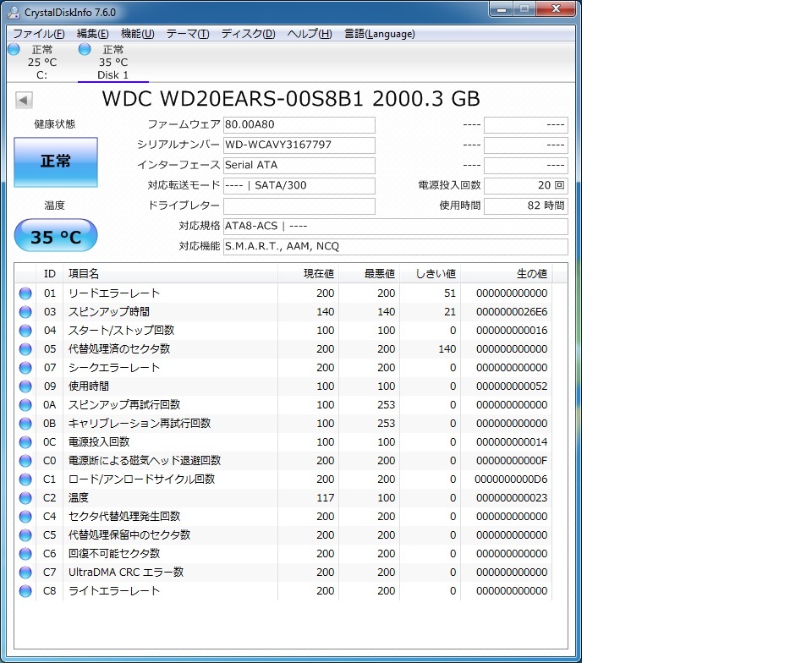Click the status circle beside 回復不可能セクタ数
812x663 pixels.
click(25, 554)
